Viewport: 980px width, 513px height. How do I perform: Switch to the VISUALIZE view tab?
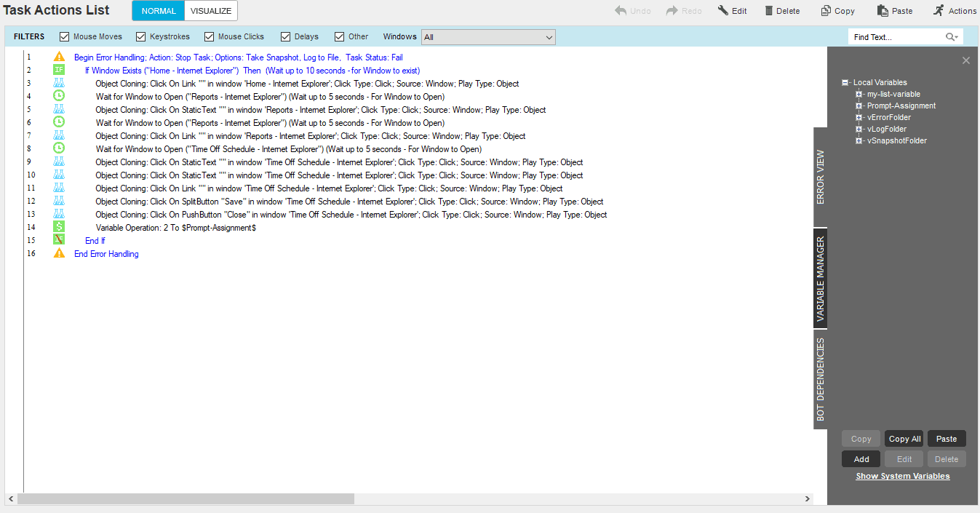211,11
